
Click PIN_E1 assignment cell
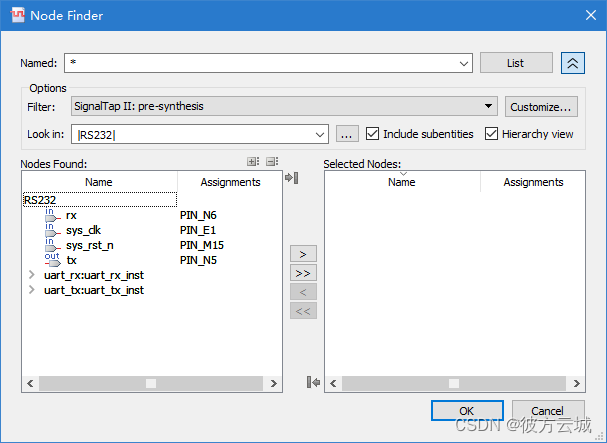click(x=198, y=230)
